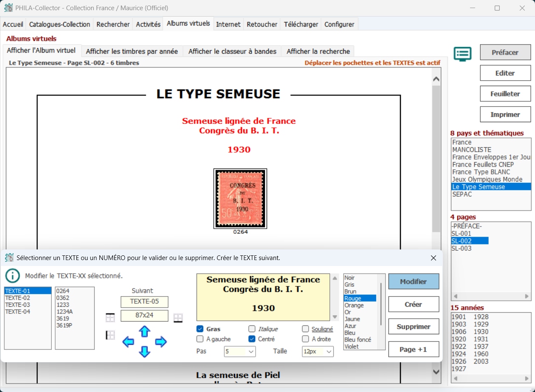
Task: Click the Suivant TEXTE-05 field
Action: pyautogui.click(x=144, y=302)
